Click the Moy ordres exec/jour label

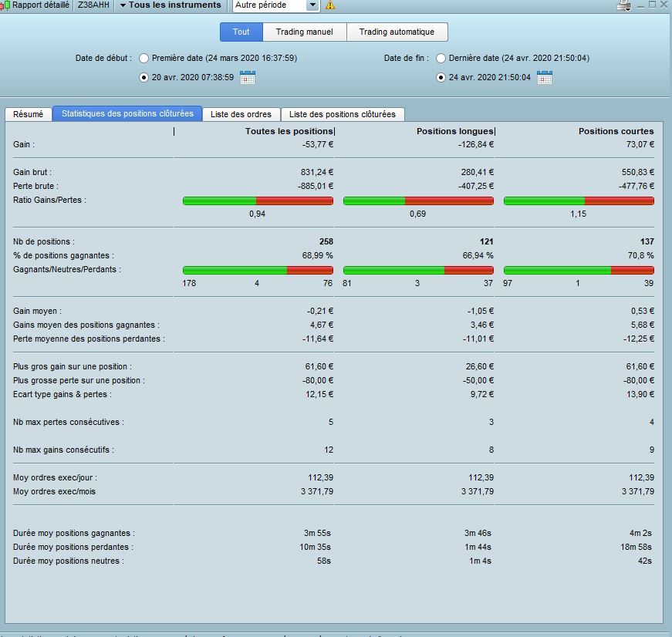click(55, 477)
